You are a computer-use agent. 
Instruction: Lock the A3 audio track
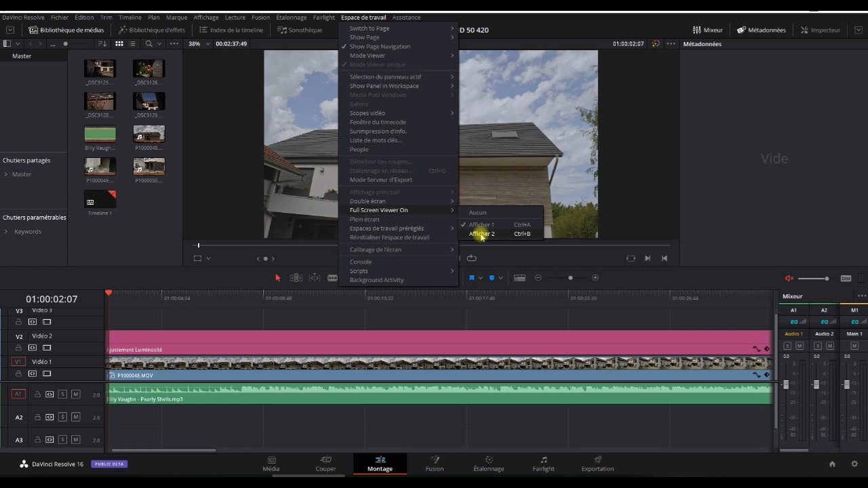point(37,440)
